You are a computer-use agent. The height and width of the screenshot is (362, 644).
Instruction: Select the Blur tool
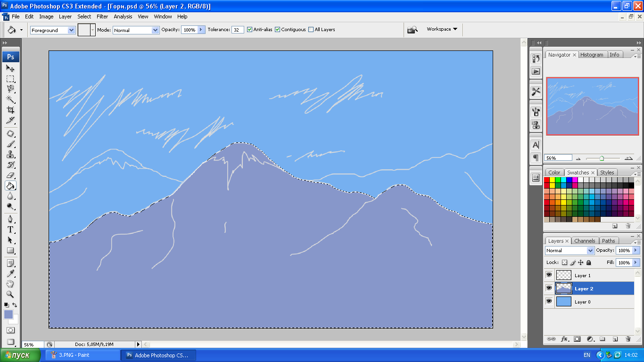point(10,196)
